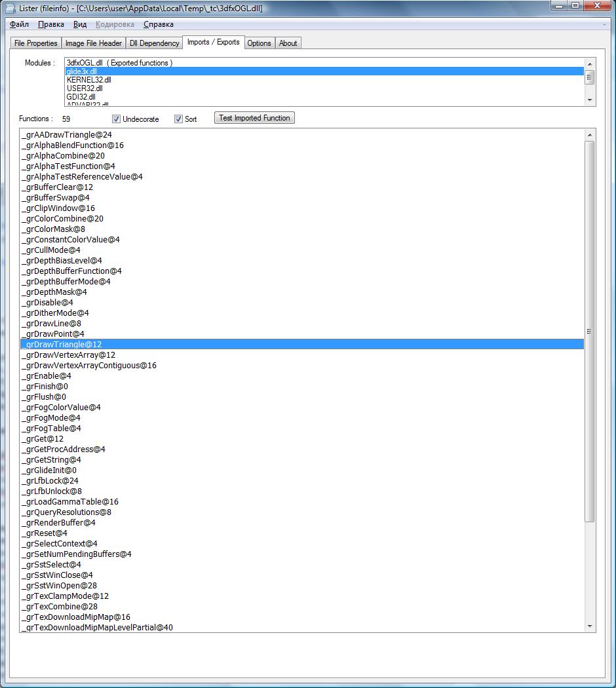The height and width of the screenshot is (688, 616).
Task: Select highlighted _grDrawTriangle@12 entry
Action: point(302,345)
